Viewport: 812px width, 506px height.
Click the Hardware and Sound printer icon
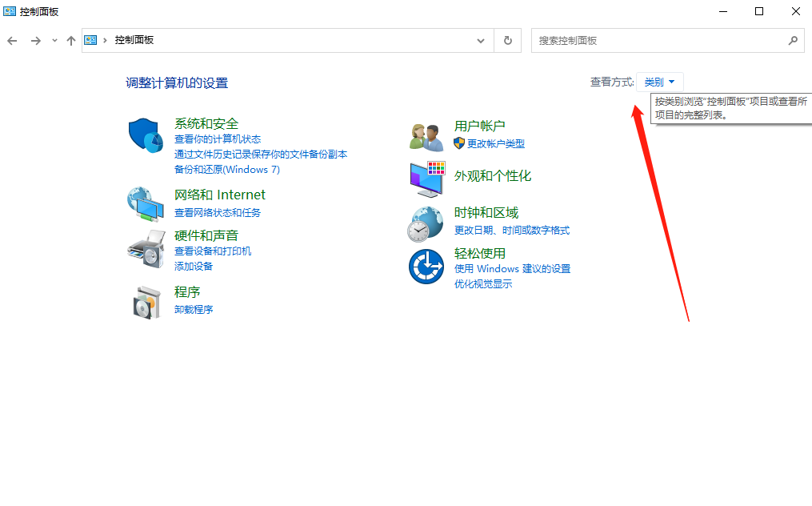pyautogui.click(x=146, y=247)
